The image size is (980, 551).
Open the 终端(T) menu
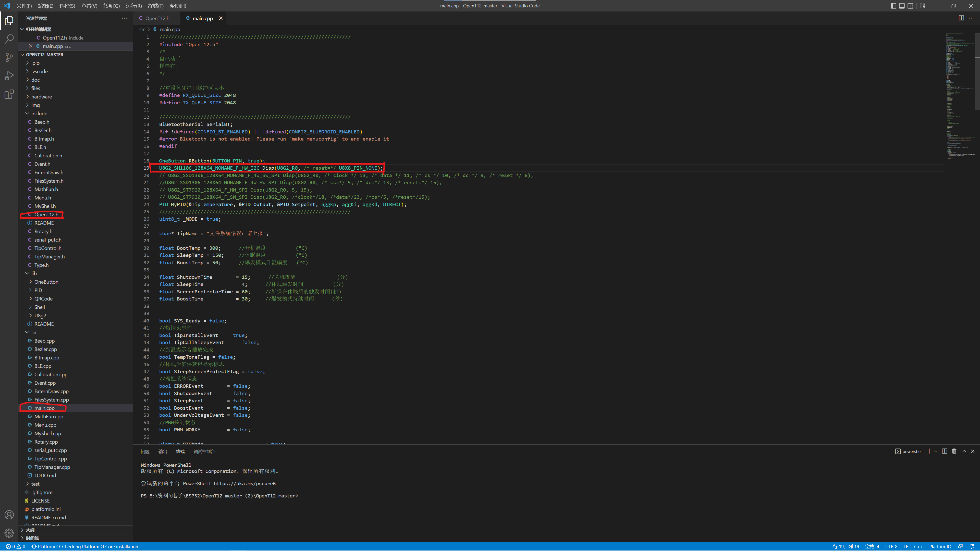(x=156, y=6)
